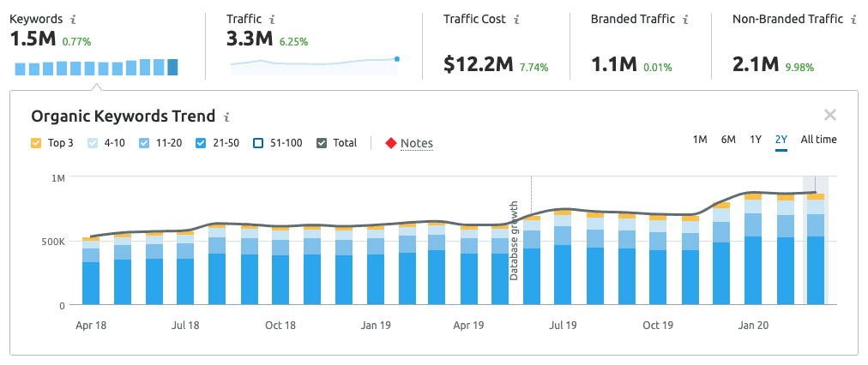Click the 1.5M Keywords value
Image resolution: width=868 pixels, height=365 pixels.
click(x=33, y=39)
